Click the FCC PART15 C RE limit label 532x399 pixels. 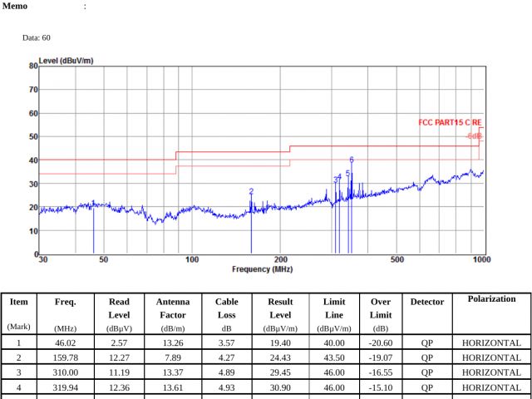449,122
